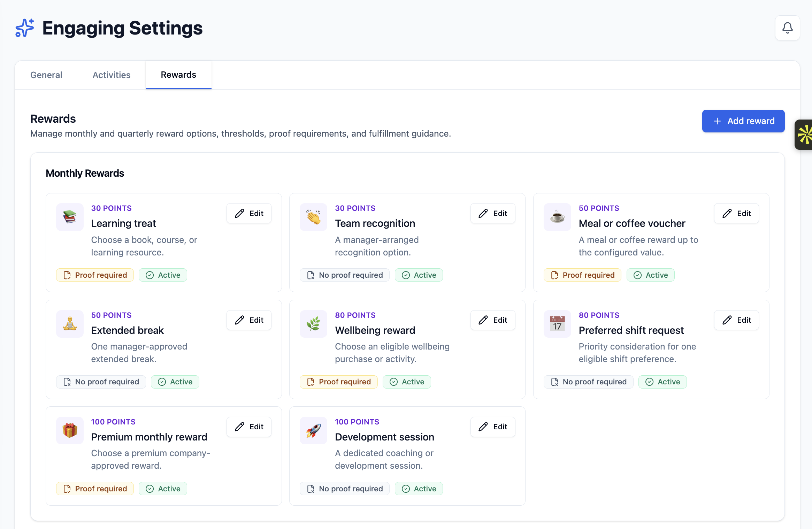Image resolution: width=812 pixels, height=529 pixels.
Task: Click the calendar icon on Preferred shift request
Action: tap(557, 324)
